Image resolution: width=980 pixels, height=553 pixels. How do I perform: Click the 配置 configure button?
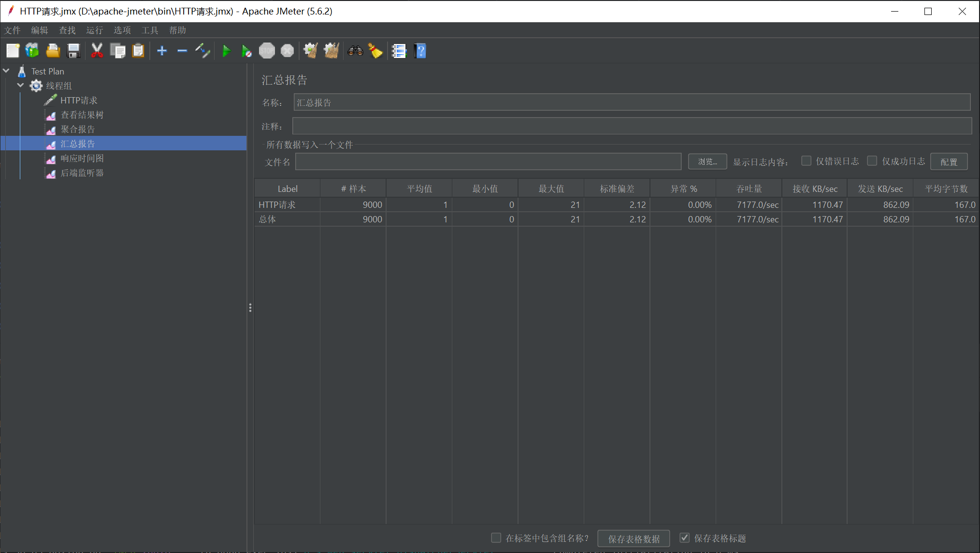pyautogui.click(x=949, y=162)
